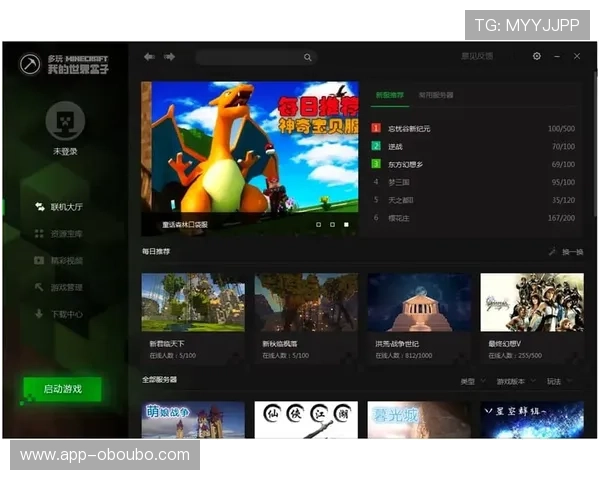Click the back navigation arrow
600x480 pixels.
[x=149, y=57]
